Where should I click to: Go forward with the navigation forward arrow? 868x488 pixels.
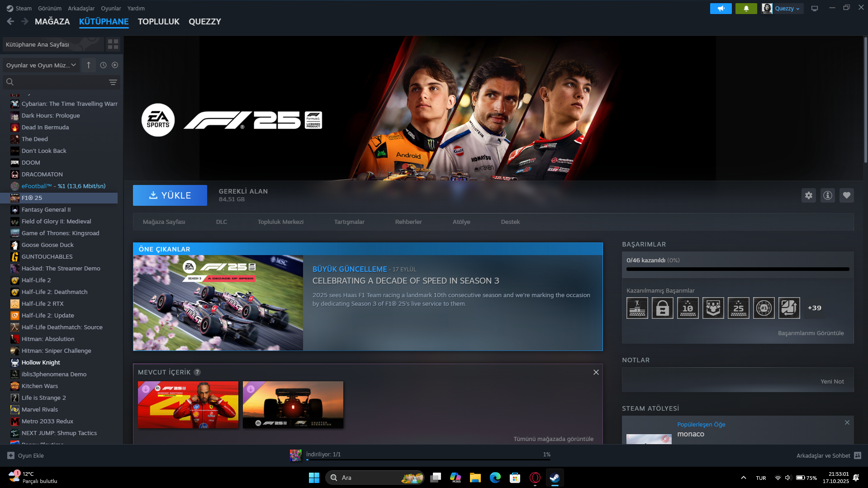pyautogui.click(x=25, y=21)
